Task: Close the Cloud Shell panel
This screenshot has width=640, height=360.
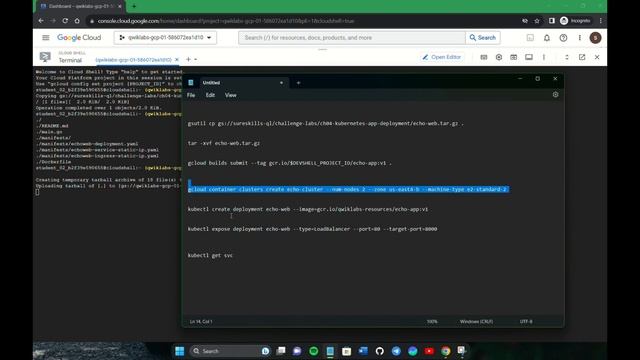Action: (597, 57)
